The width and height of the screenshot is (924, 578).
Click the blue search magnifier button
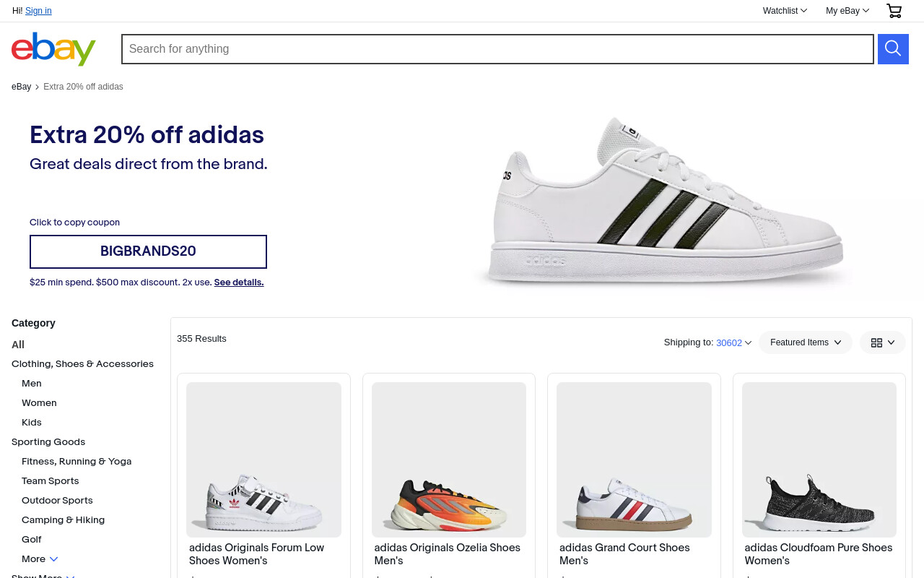coord(893,49)
